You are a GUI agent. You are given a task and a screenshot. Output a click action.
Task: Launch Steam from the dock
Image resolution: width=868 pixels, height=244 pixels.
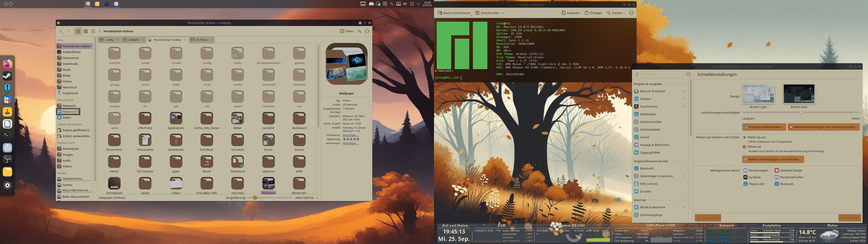pos(7,76)
